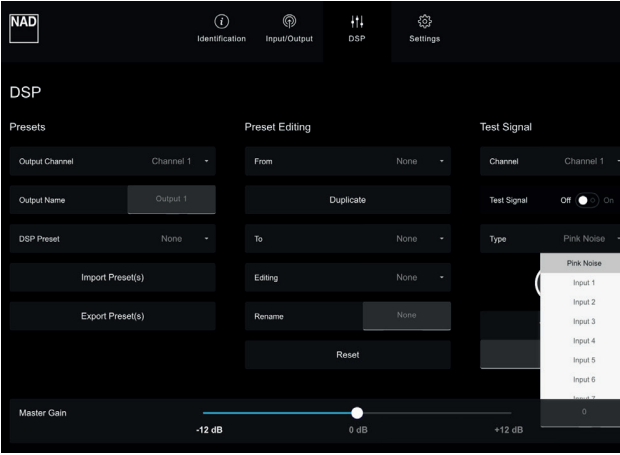This screenshot has height=455, width=620.
Task: Expand the From preset dropdown
Action: 347,161
